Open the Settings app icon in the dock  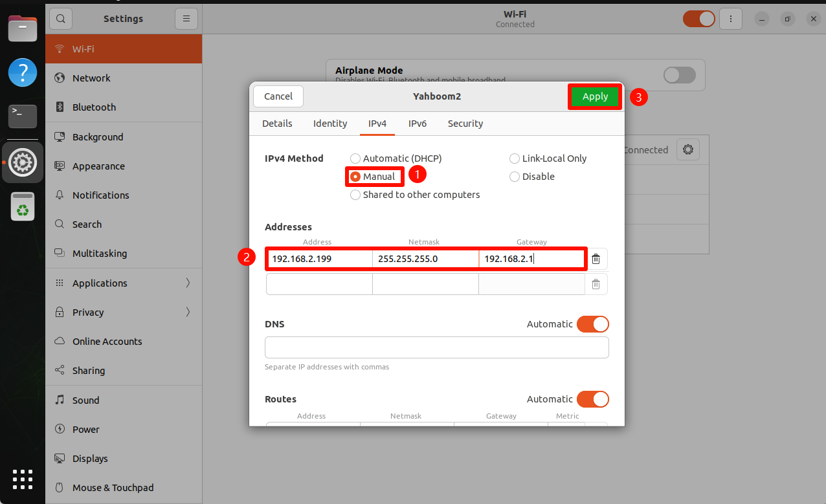[x=23, y=162]
